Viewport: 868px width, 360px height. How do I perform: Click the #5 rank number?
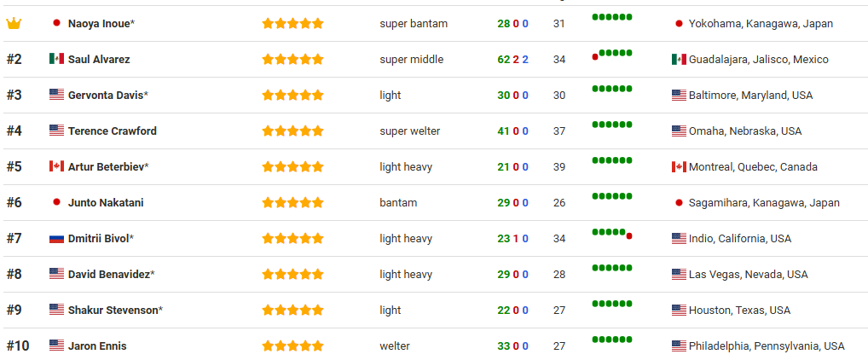pyautogui.click(x=14, y=167)
